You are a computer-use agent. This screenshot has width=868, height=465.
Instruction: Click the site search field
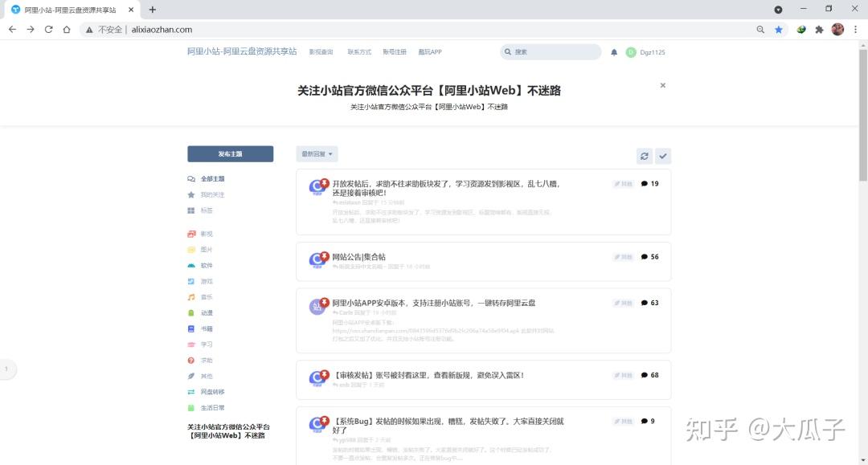click(x=551, y=52)
